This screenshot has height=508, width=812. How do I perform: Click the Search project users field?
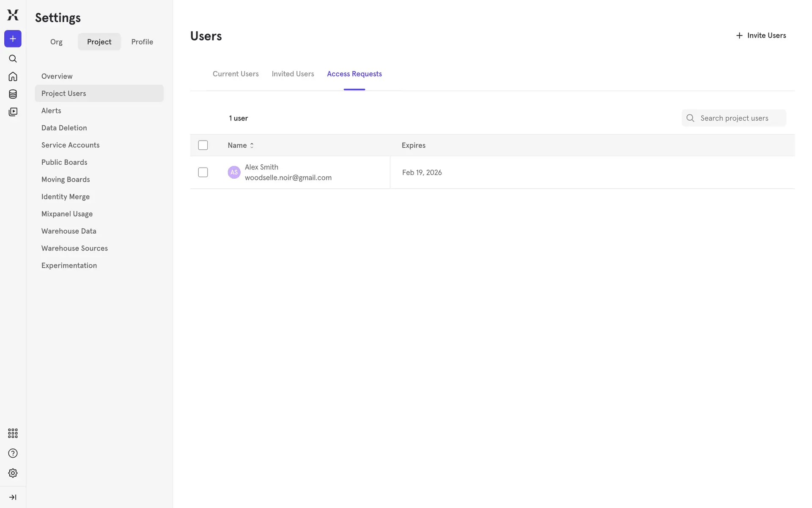point(734,118)
